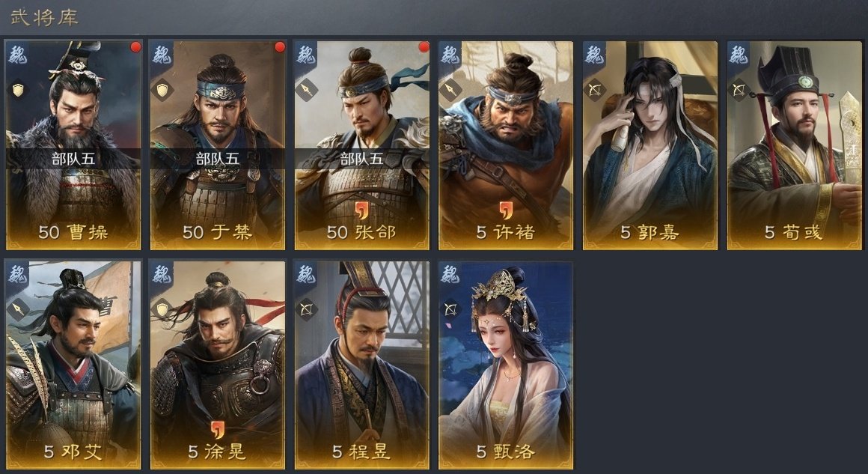This screenshot has height=474, width=868.
Task: Select the 甄洛 general card
Action: [505, 365]
